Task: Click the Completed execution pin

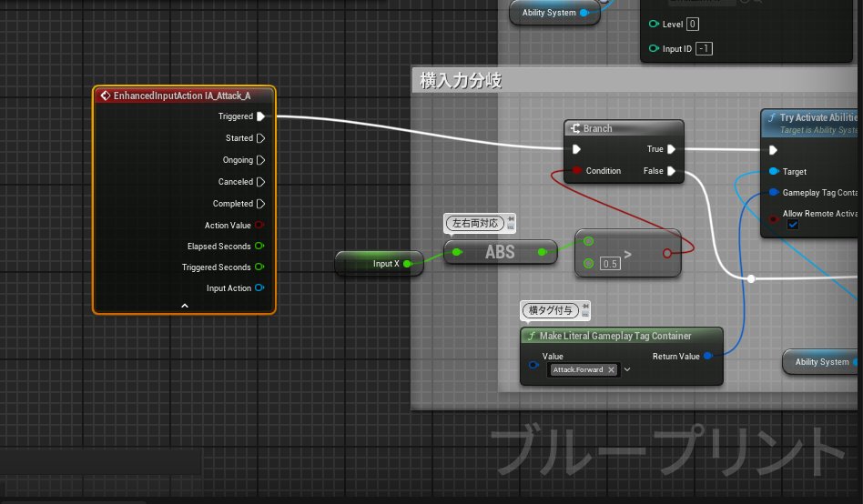Action: (x=261, y=204)
